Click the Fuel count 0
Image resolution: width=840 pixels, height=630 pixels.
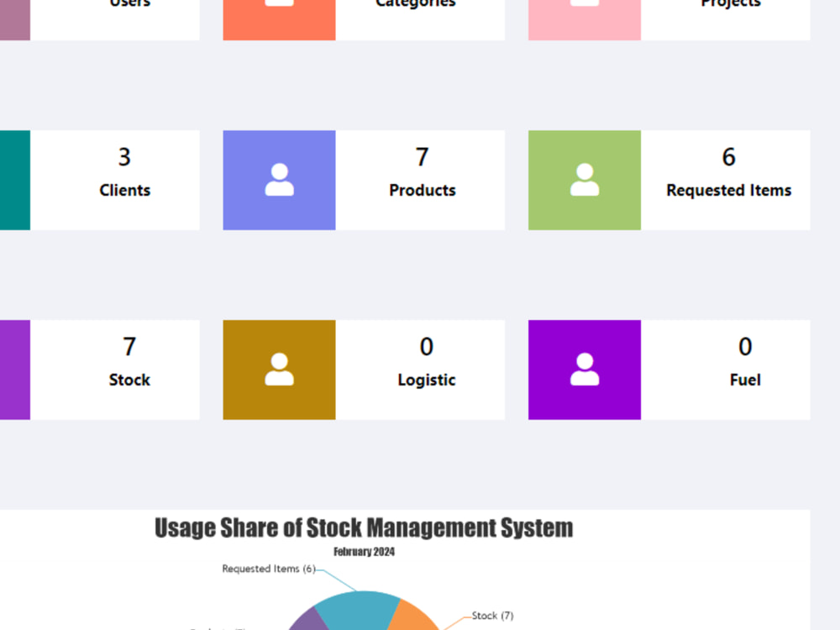[x=745, y=347]
